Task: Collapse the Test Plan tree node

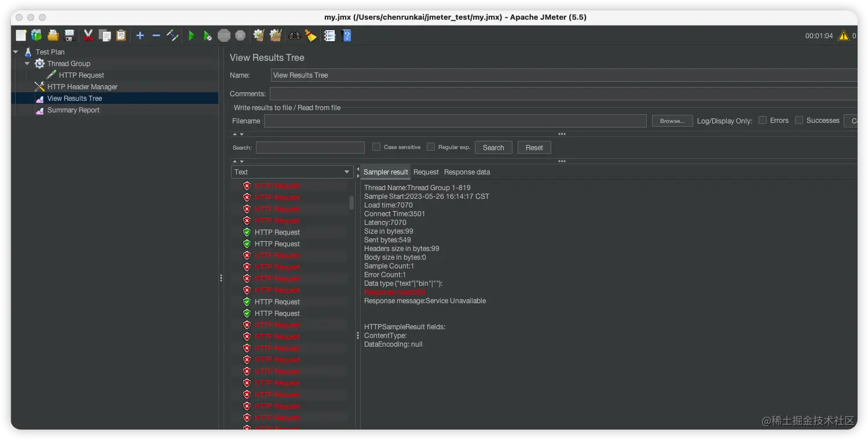Action: click(16, 52)
